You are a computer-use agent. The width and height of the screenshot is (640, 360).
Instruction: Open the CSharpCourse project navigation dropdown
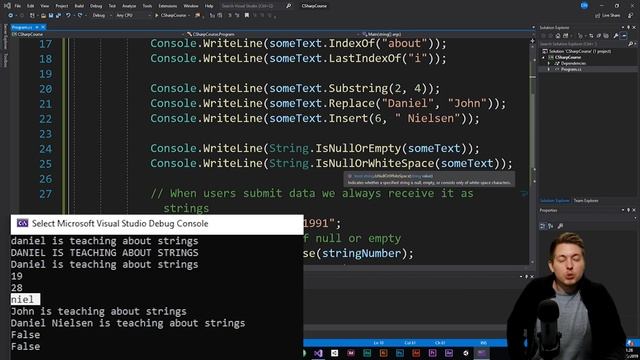pos(98,34)
